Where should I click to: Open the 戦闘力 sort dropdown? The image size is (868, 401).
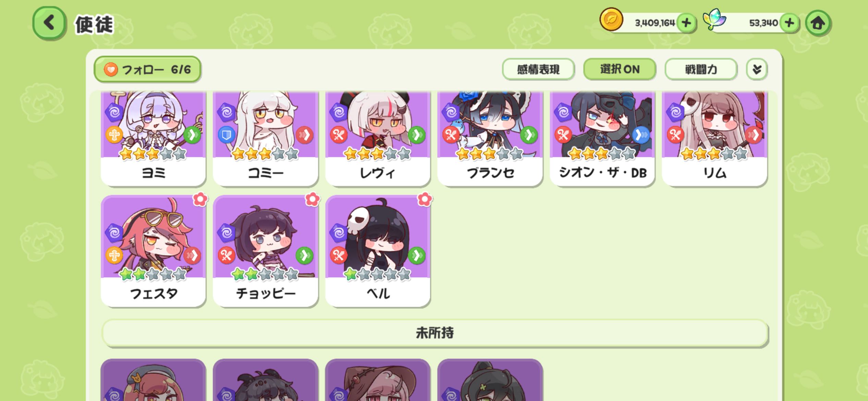[701, 69]
